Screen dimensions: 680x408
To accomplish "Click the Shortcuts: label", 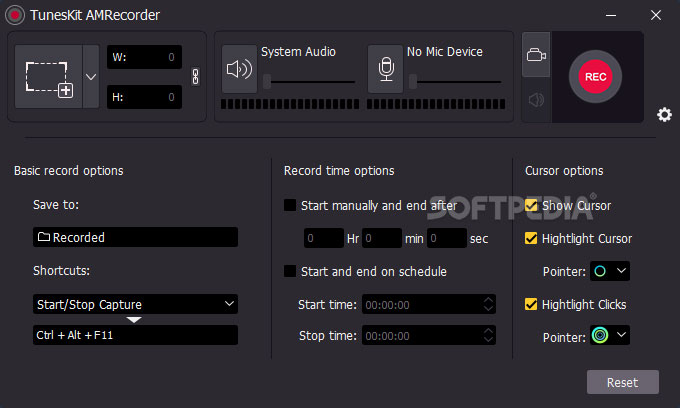I will (61, 271).
